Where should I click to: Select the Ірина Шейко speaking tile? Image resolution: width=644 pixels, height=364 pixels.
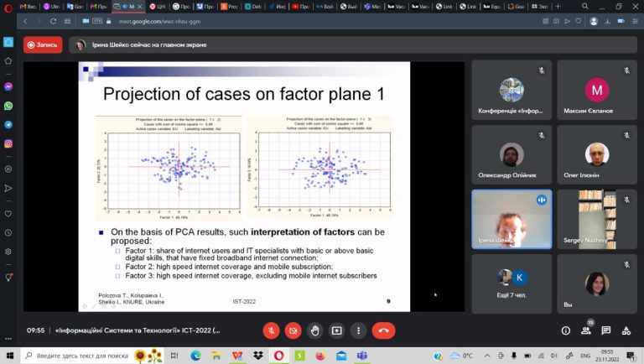pos(512,219)
